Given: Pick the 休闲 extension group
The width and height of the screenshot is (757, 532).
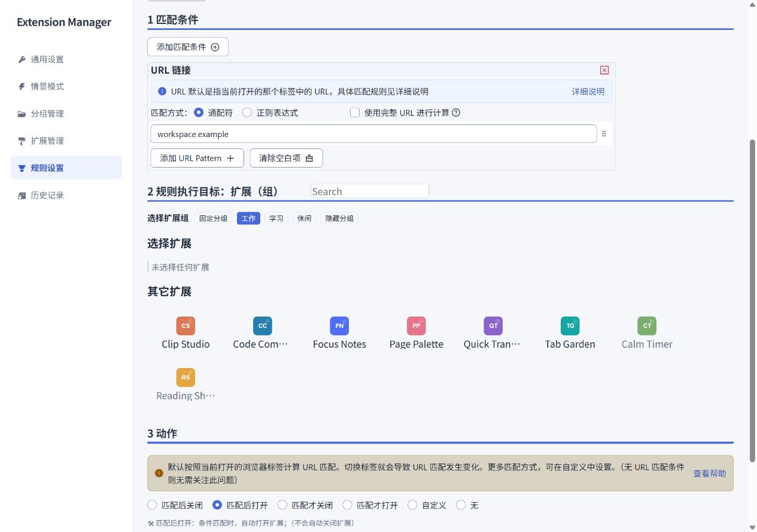Looking at the screenshot, I should (x=305, y=218).
